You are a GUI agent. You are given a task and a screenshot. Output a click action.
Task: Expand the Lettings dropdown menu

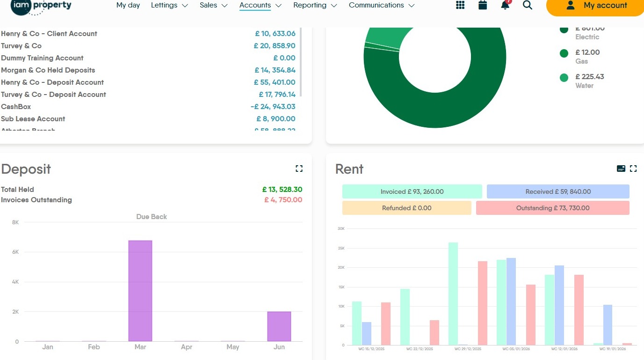[x=169, y=6]
